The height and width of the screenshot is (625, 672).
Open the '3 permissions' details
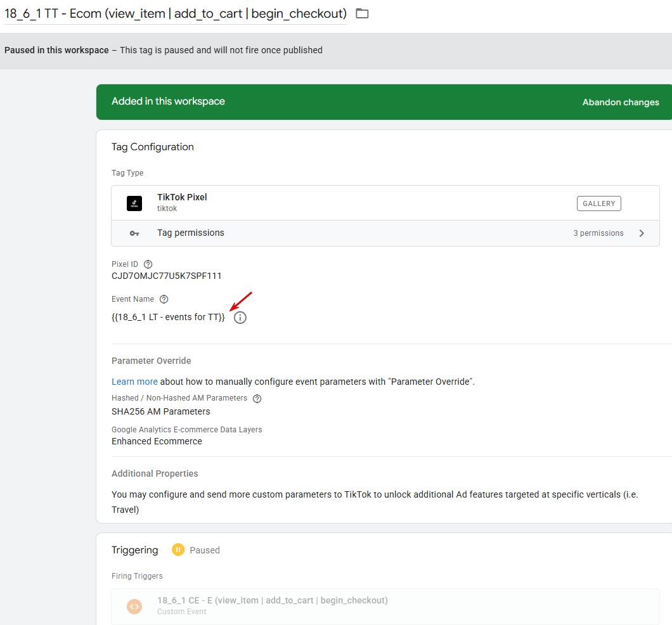(598, 233)
